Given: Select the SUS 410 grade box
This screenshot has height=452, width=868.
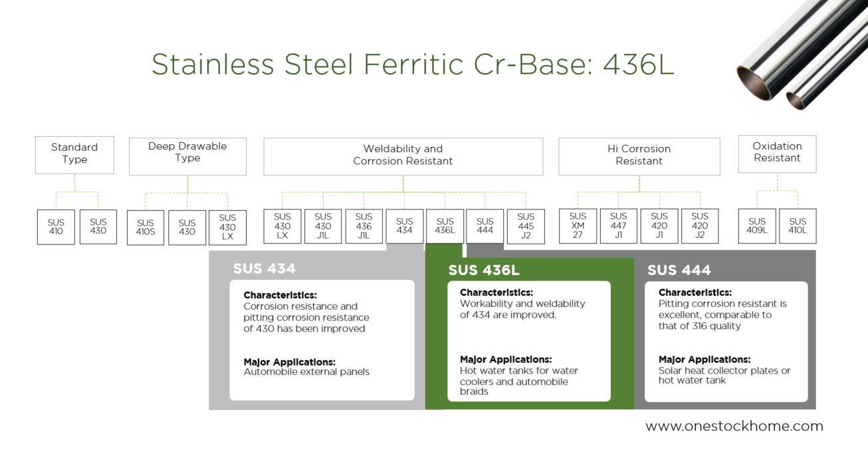Looking at the screenshot, I should 56,226.
